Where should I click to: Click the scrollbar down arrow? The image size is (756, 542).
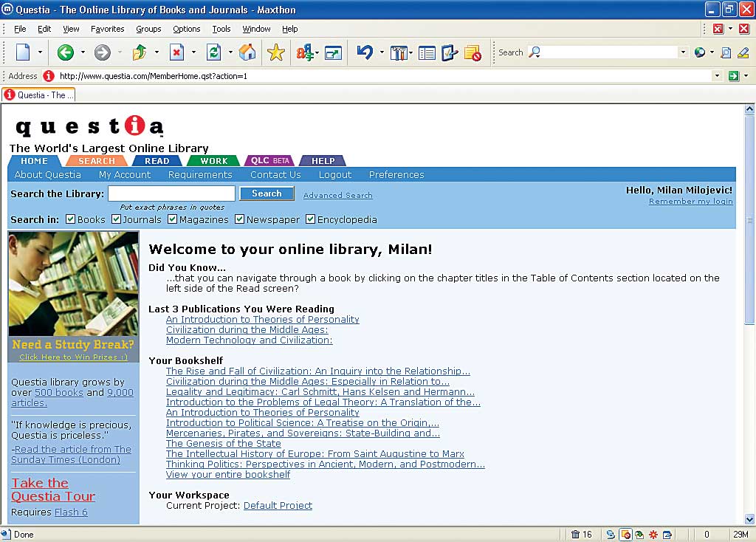(749, 519)
